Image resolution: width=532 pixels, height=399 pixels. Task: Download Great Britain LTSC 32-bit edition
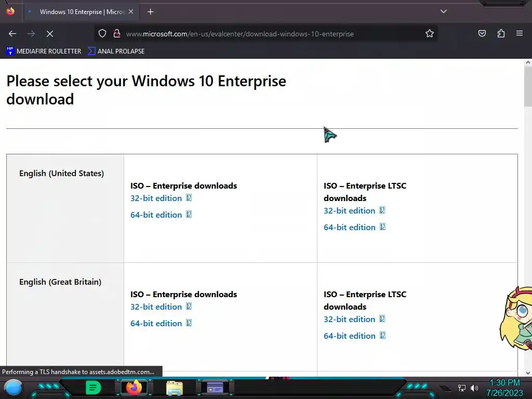tap(350, 320)
